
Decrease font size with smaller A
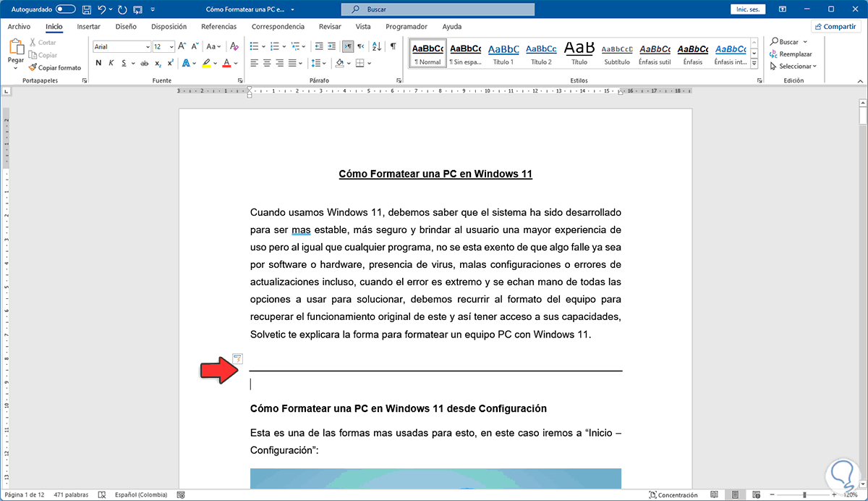click(195, 46)
